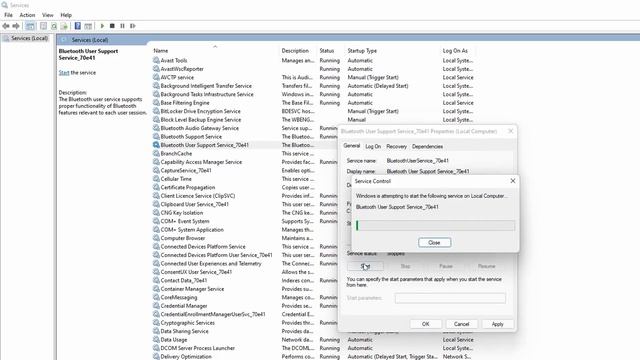
Task: Select Background Intelligent Transfer Service row name
Action: pyautogui.click(x=206, y=86)
